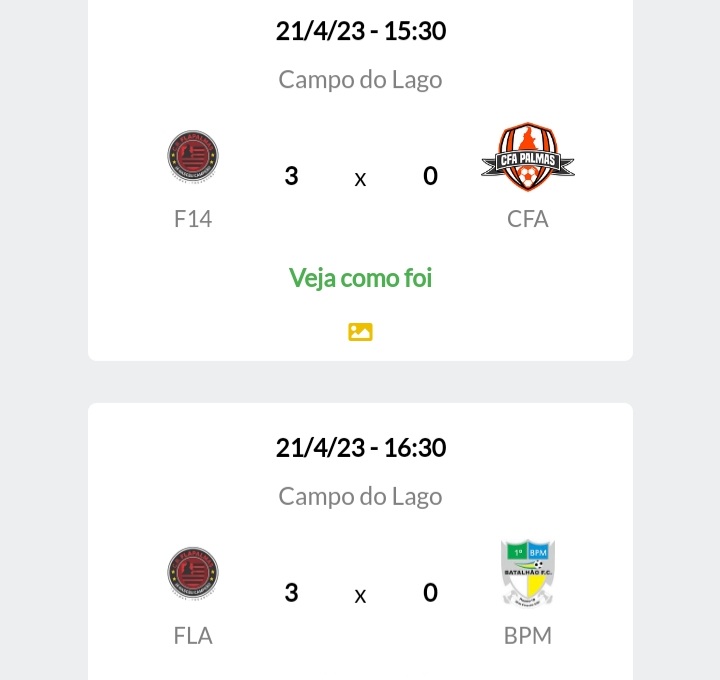Select the FLA team name
This screenshot has height=680, width=720.
tap(193, 636)
